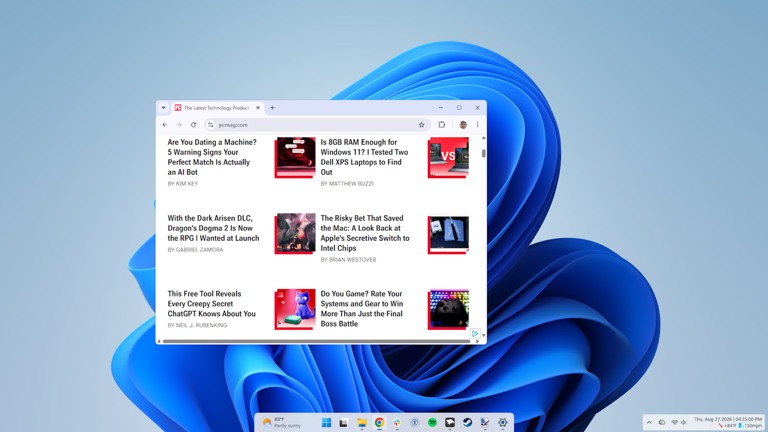The width and height of the screenshot is (768, 432).
Task: Click the Apple Intel chips article thumbnail
Action: click(x=448, y=235)
